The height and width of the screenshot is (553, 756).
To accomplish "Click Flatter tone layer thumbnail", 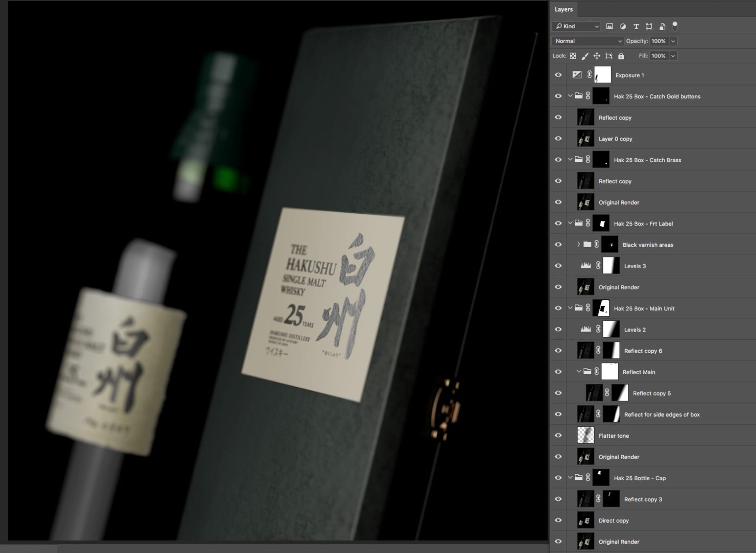I will tap(586, 435).
